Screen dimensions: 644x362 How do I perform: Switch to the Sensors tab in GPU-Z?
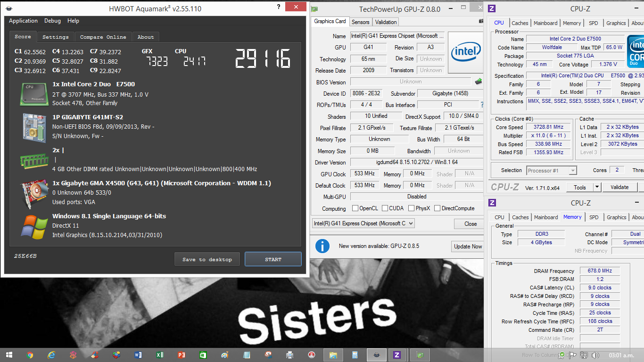[x=361, y=22]
